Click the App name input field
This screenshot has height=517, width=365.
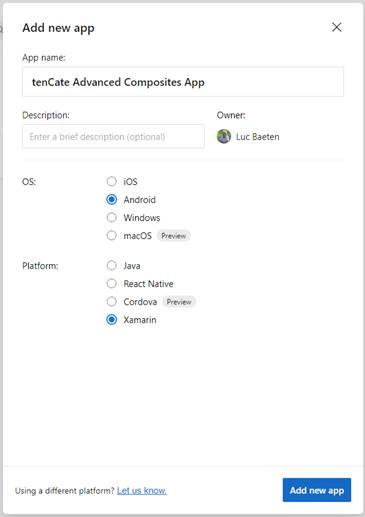pos(183,82)
